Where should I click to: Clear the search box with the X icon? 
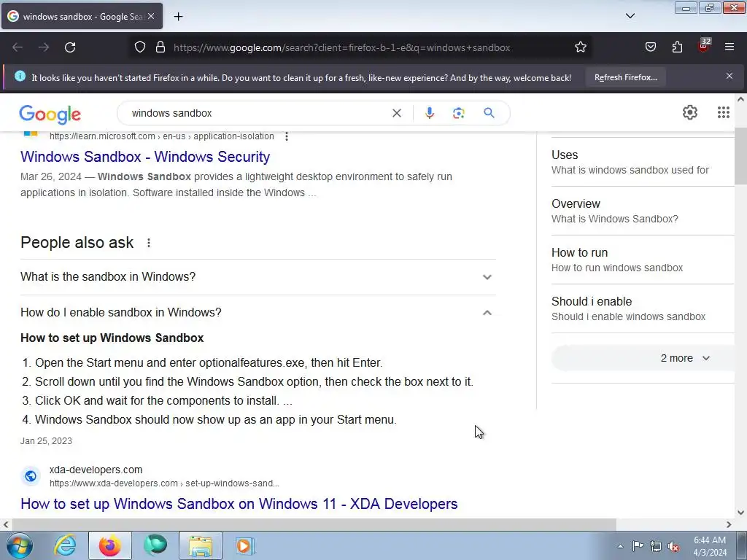(396, 113)
